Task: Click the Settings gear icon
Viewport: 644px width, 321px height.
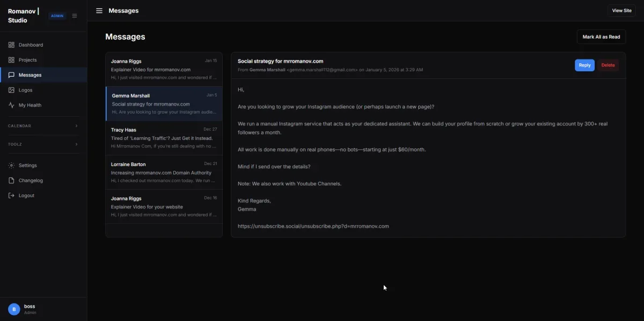Action: (x=11, y=166)
